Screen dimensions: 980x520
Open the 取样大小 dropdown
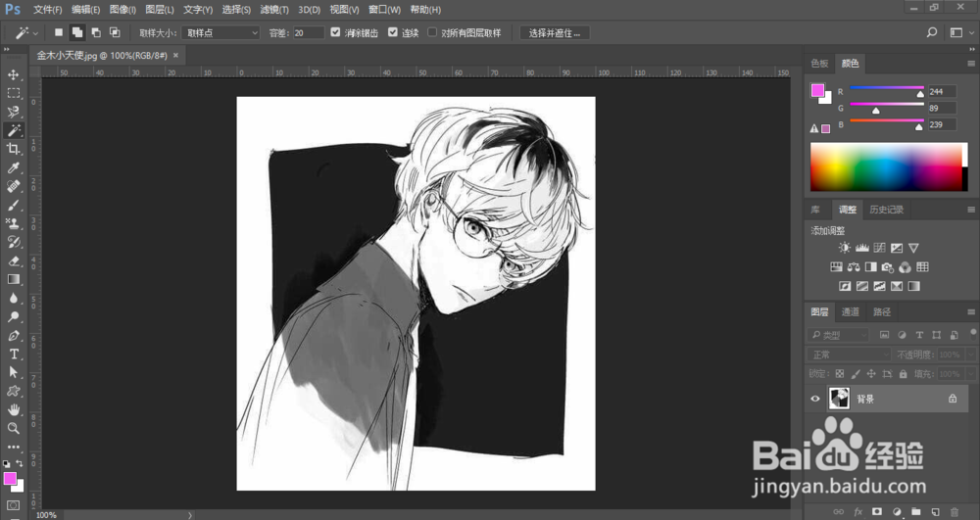click(x=220, y=32)
